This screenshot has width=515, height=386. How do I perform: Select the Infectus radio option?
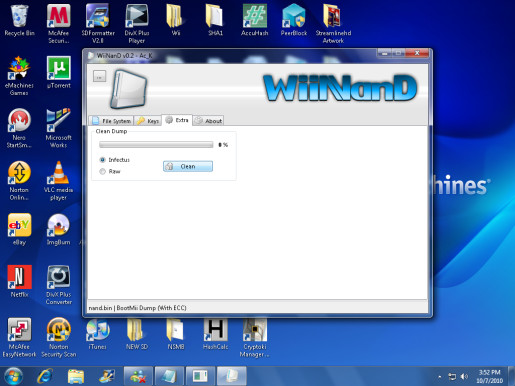[115, 160]
